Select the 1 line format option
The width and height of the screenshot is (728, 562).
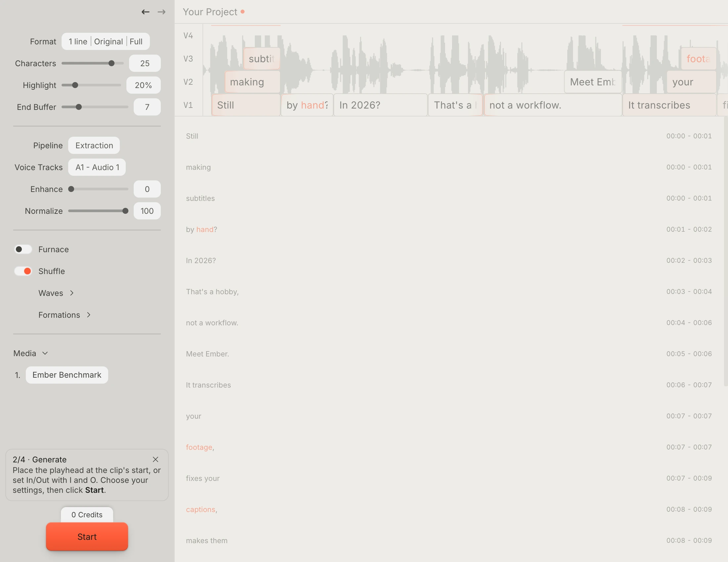[x=78, y=41]
